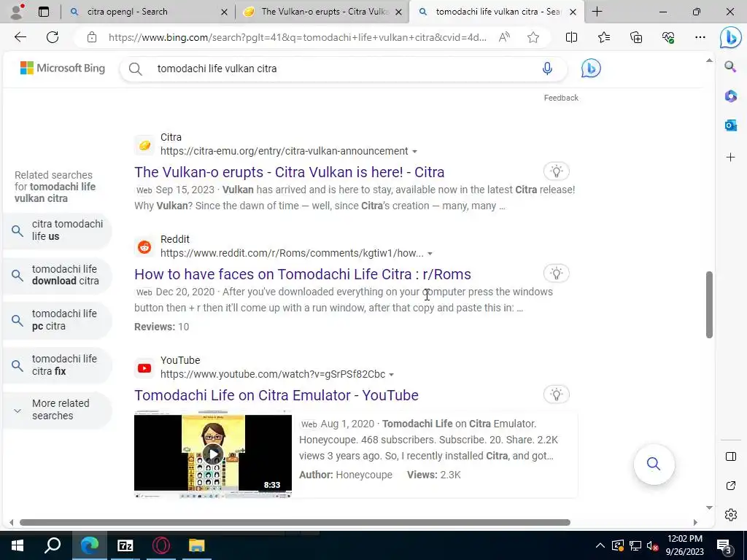This screenshot has height=560, width=747.
Task: Click the lightbulb icon beside the Citra Vulkan result
Action: pyautogui.click(x=557, y=171)
